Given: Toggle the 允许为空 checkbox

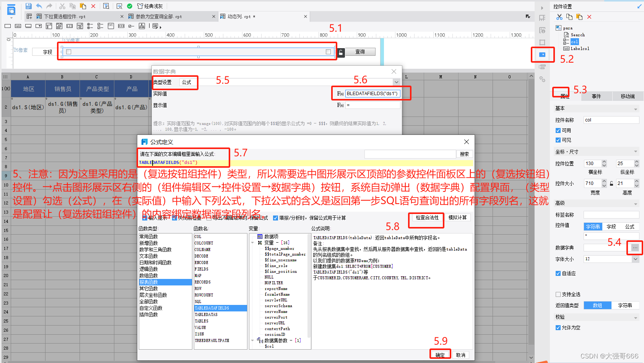Looking at the screenshot, I should (558, 327).
